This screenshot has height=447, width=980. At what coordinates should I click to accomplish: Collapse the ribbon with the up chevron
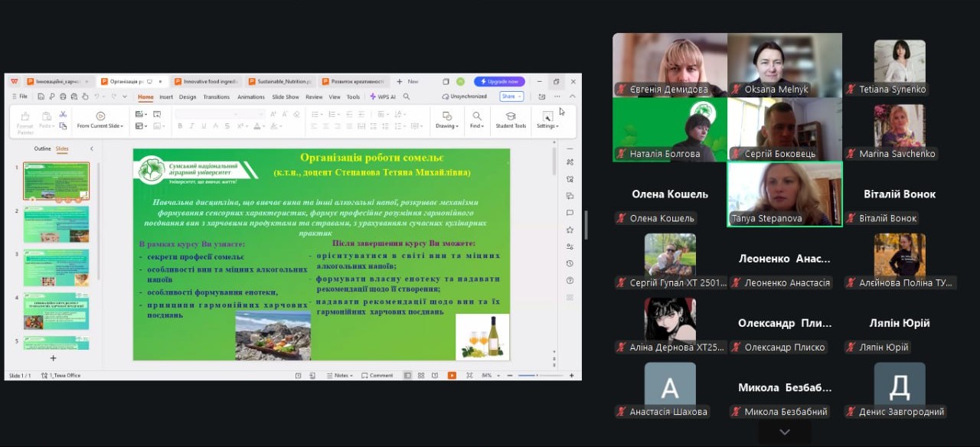click(572, 96)
